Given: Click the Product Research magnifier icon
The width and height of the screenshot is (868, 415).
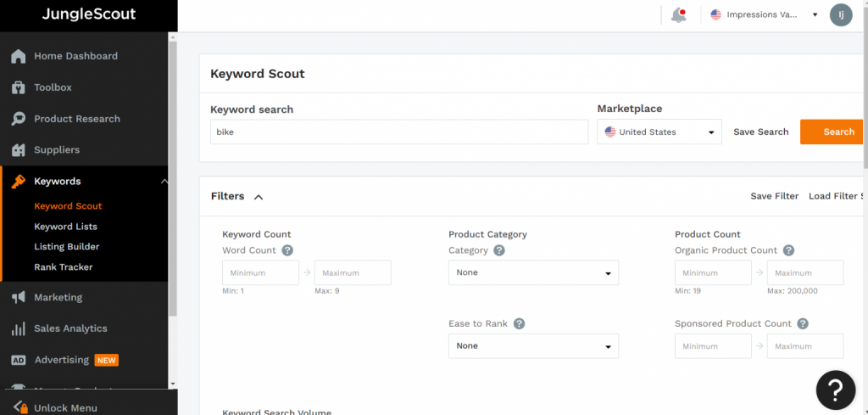Looking at the screenshot, I should click(x=18, y=119).
